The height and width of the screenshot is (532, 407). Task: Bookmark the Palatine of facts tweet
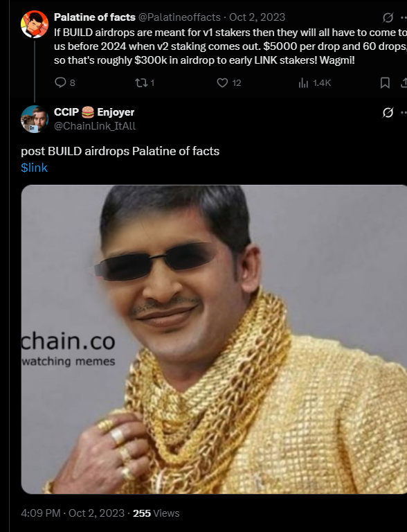385,83
